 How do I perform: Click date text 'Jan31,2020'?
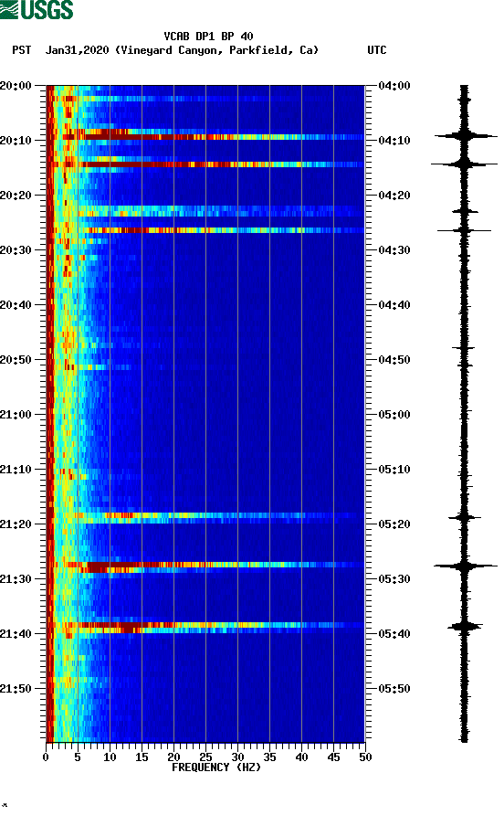pos(78,50)
